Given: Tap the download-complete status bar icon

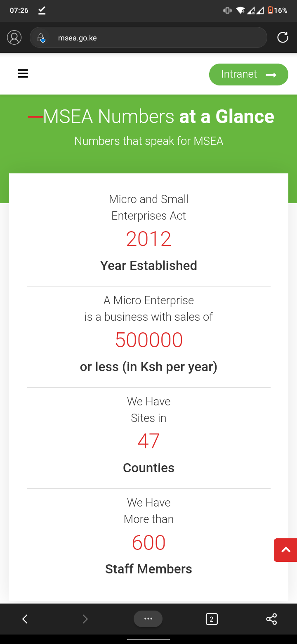Looking at the screenshot, I should coord(42,10).
